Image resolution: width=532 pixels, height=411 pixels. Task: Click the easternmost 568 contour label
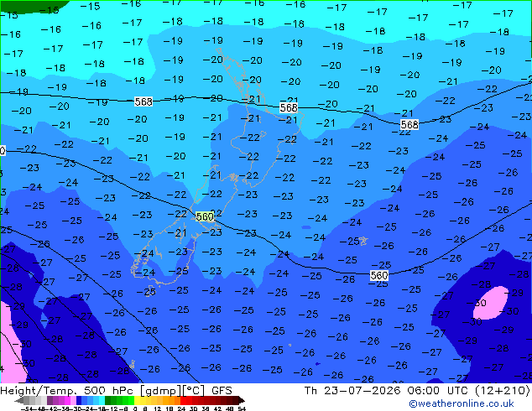[x=409, y=124]
